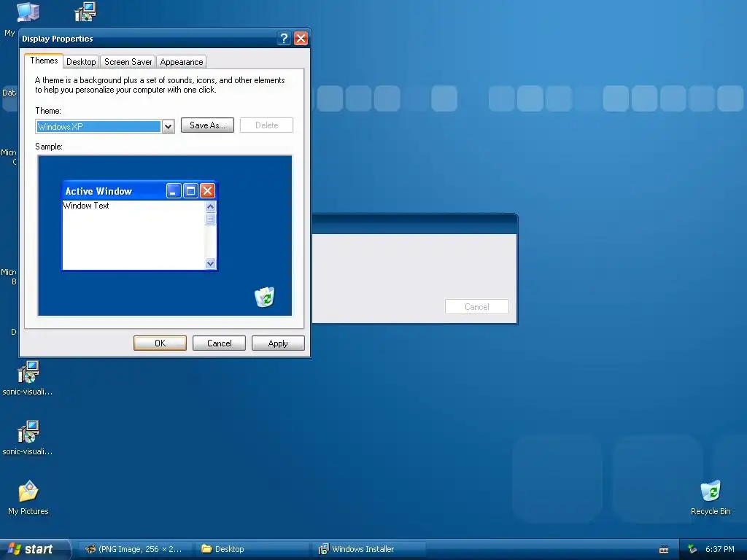Click the sample Active Window minimize icon
The width and height of the screenshot is (747, 560).
[174, 191]
